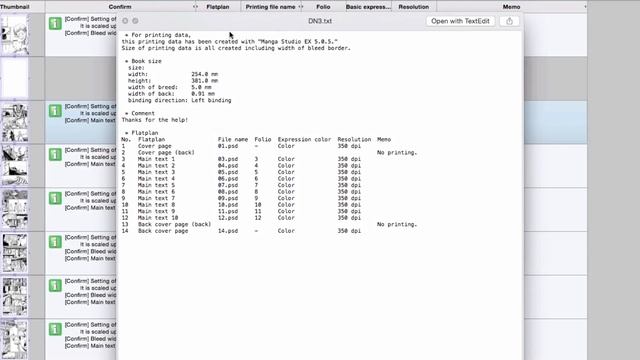Click the '381.0 mm' height value

[204, 81]
